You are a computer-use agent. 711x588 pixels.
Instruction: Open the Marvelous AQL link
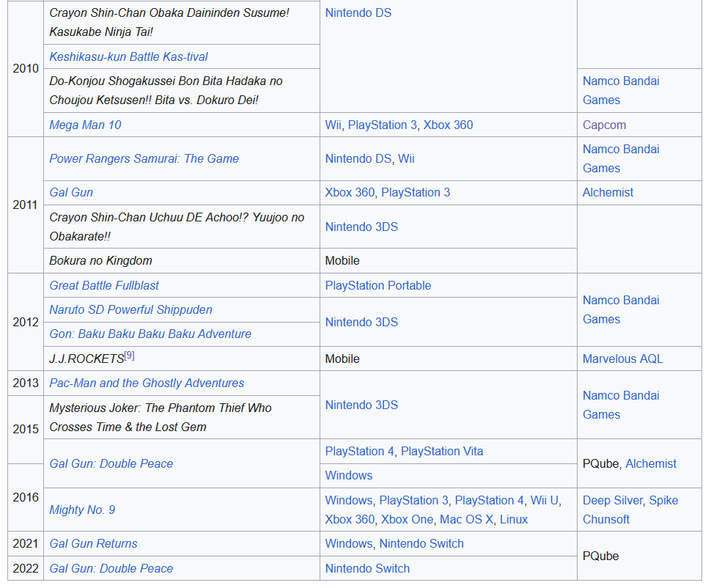point(622,359)
